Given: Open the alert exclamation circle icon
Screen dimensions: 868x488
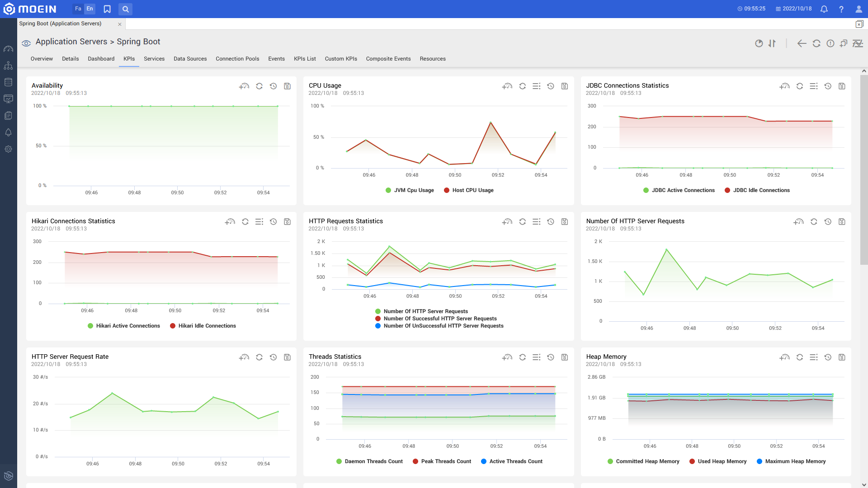Looking at the screenshot, I should 830,43.
